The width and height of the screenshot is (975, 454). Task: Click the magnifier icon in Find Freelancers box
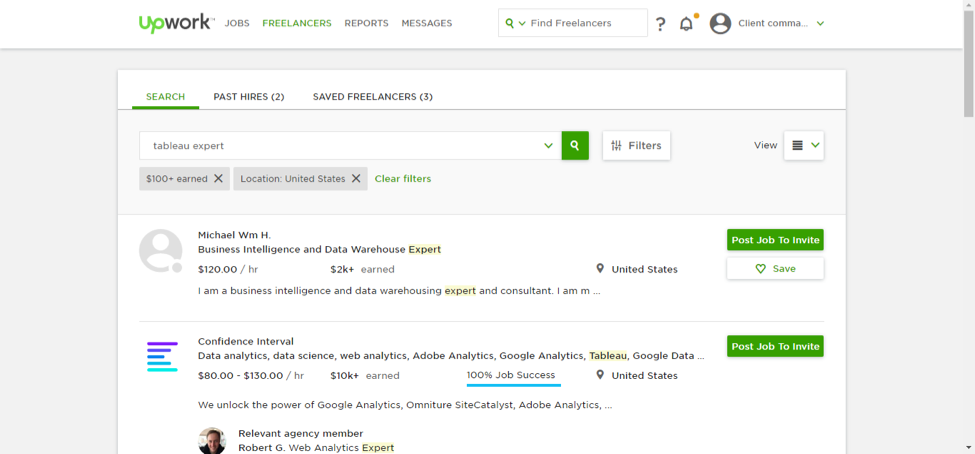[x=510, y=23]
